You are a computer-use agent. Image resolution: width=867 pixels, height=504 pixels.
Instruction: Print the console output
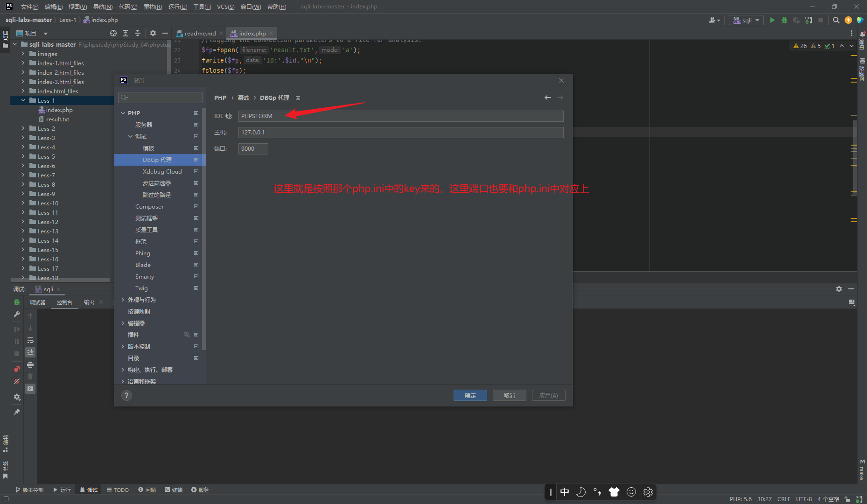30,365
